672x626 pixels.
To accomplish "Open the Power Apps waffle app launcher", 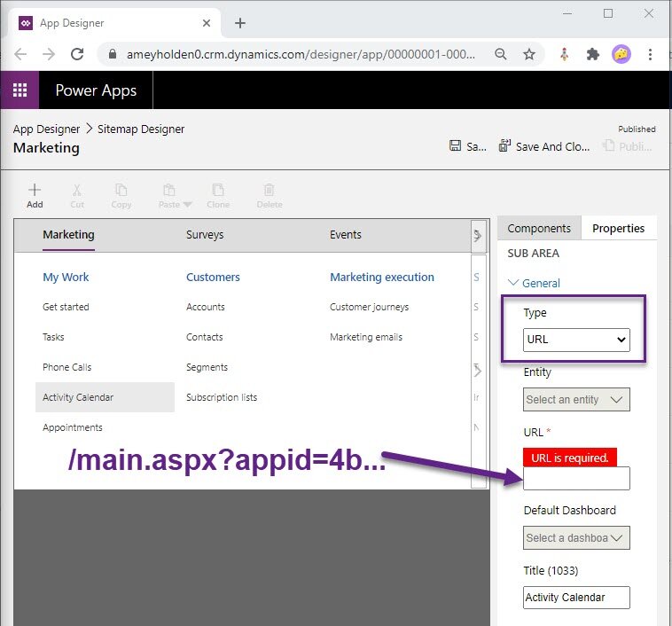I will pyautogui.click(x=20, y=90).
